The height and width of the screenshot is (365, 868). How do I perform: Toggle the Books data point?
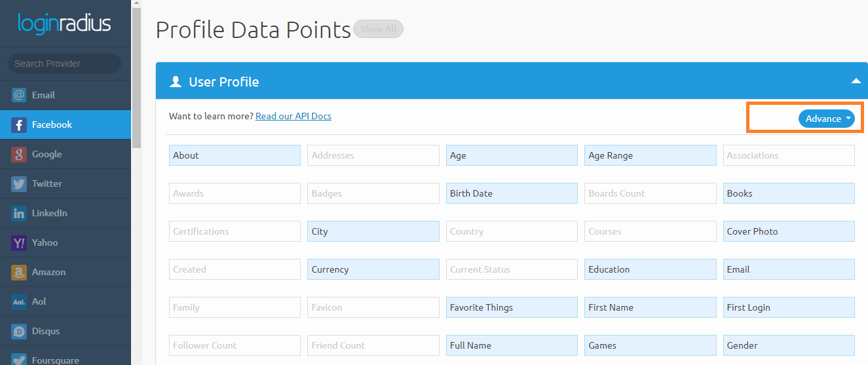click(x=789, y=193)
